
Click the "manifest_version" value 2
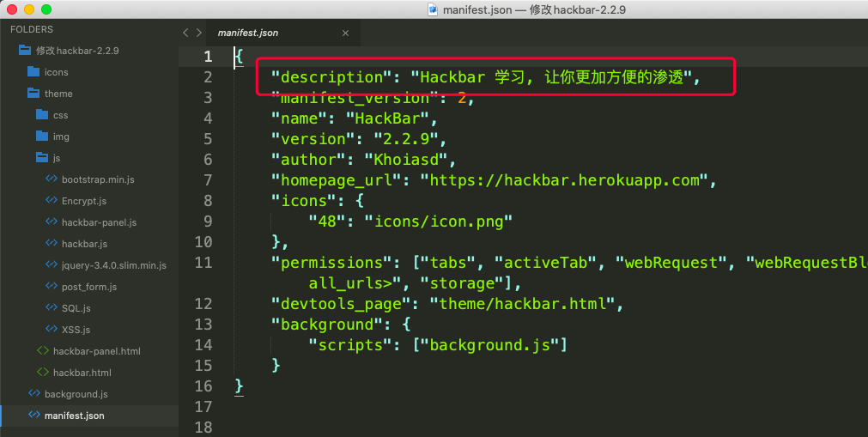tap(462, 98)
